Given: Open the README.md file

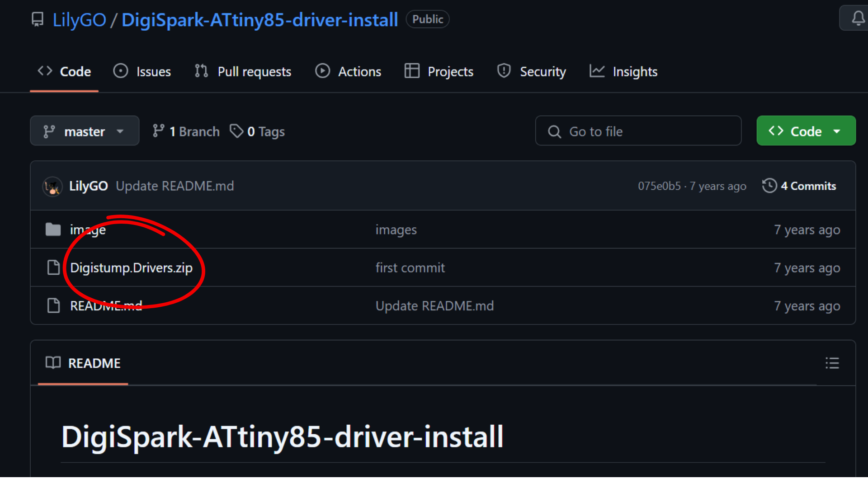Looking at the screenshot, I should pos(106,306).
